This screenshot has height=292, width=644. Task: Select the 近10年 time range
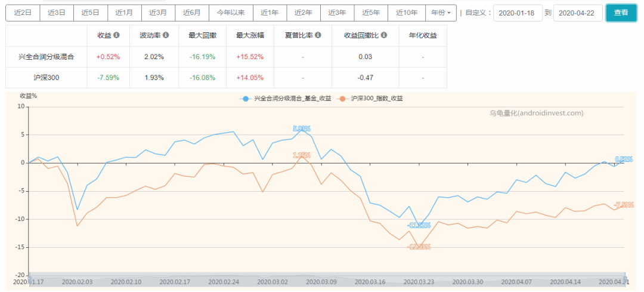coord(407,13)
